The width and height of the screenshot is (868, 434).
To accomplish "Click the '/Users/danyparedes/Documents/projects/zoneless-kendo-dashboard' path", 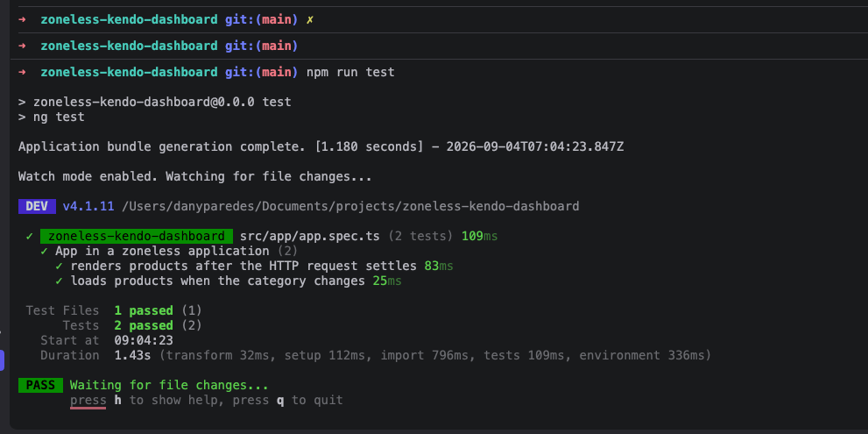I will tap(350, 206).
